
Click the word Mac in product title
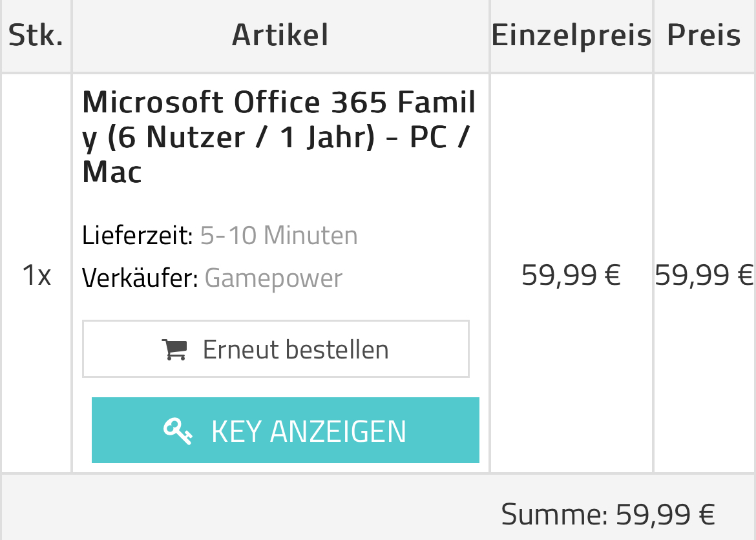(x=112, y=172)
